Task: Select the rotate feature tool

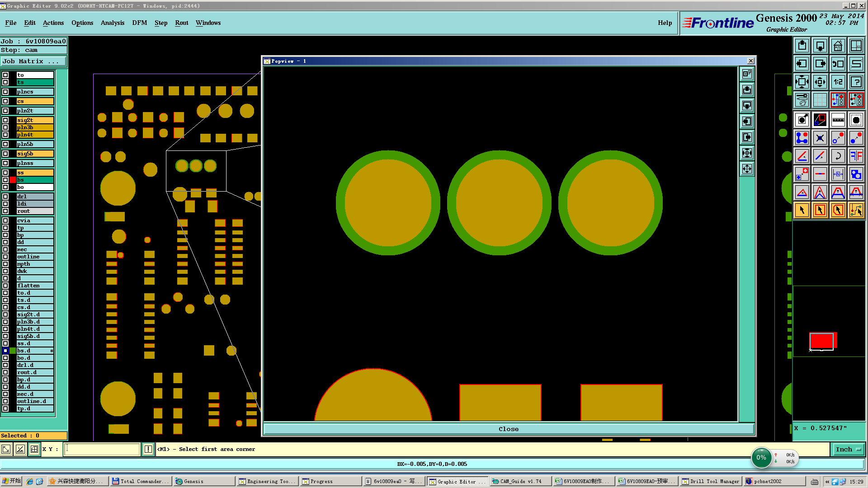Action: (x=838, y=156)
